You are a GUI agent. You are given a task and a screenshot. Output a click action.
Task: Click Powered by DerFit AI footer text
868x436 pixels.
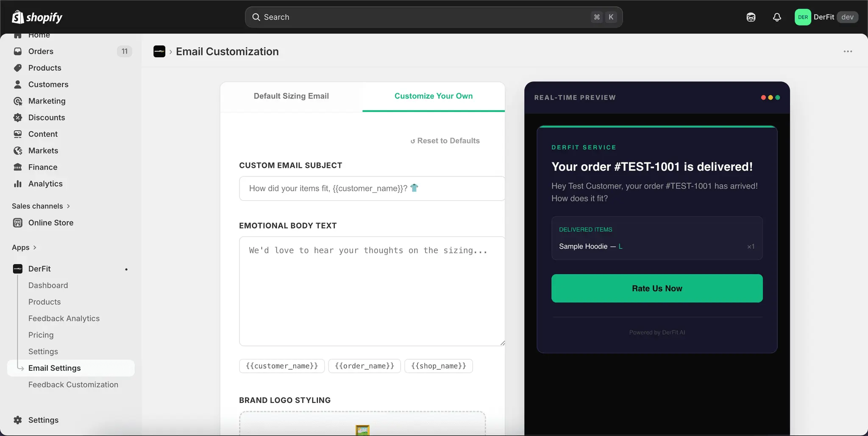(x=657, y=333)
